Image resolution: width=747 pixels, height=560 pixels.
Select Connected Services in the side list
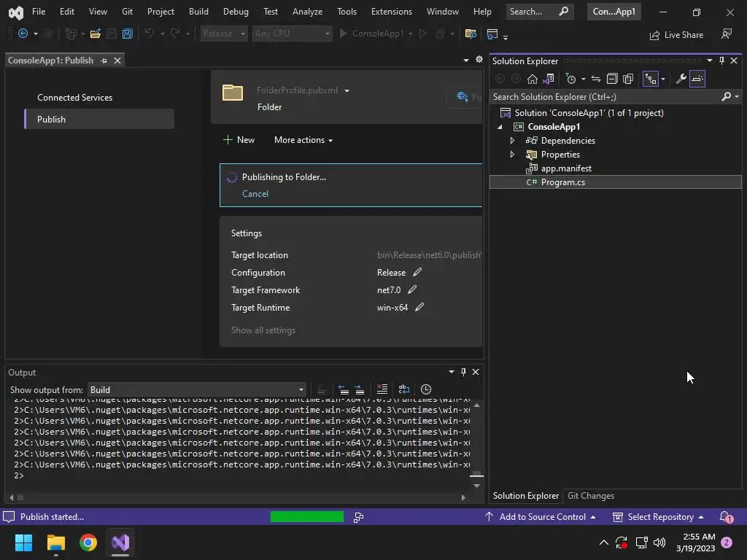coord(75,97)
